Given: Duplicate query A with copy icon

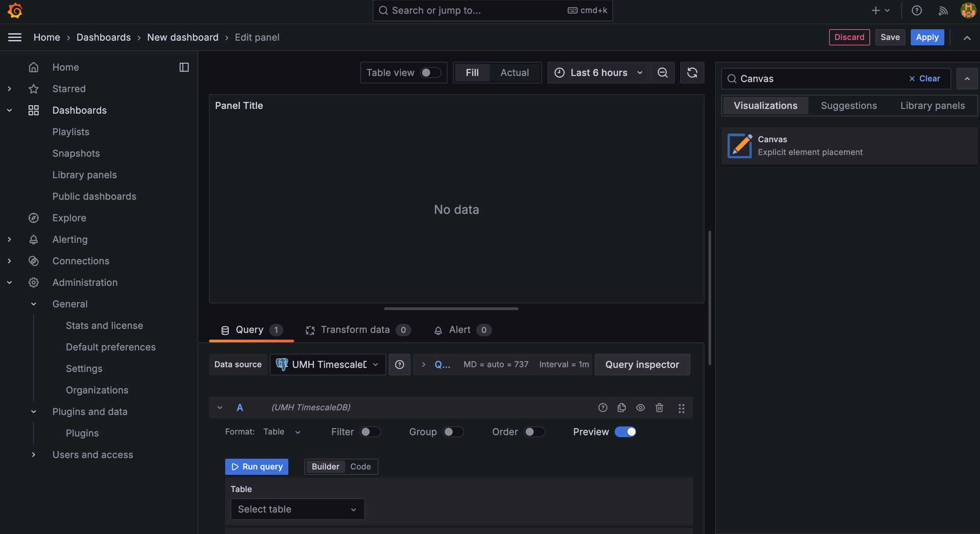Looking at the screenshot, I should coord(621,407).
